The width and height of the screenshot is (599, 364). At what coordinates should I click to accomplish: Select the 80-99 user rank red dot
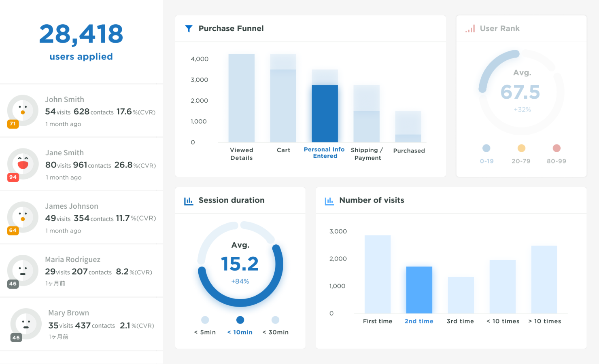(x=557, y=148)
